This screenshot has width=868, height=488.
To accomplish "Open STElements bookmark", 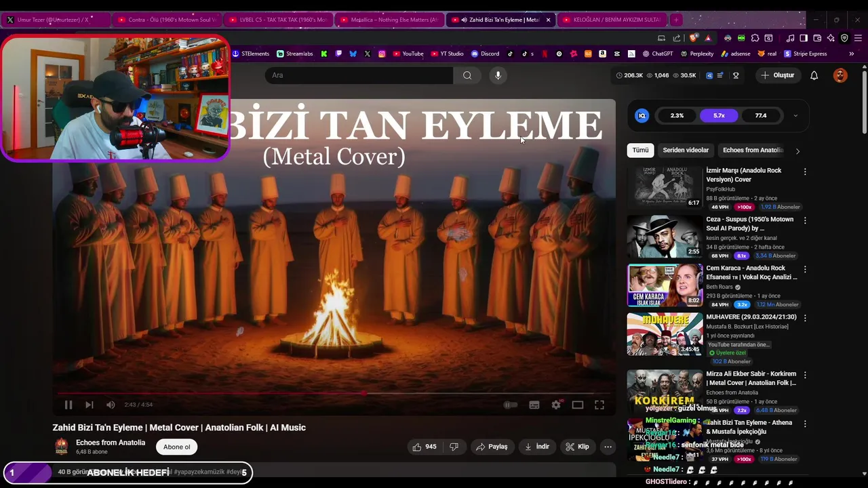I will tap(250, 54).
